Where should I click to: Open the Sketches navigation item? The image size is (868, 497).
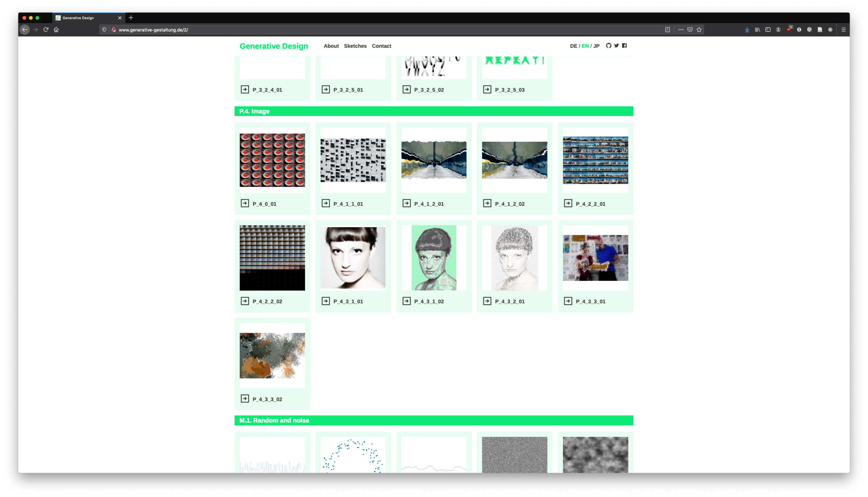(355, 46)
